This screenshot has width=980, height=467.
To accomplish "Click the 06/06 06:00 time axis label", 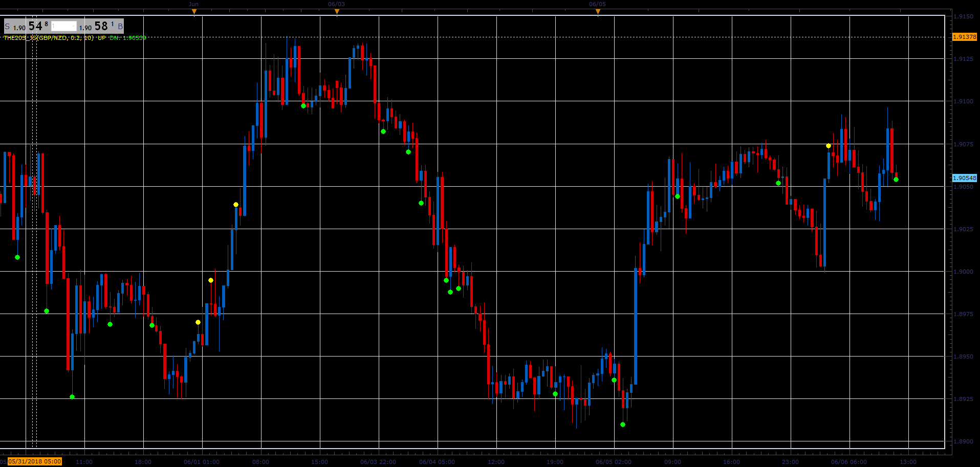I will point(849,462).
